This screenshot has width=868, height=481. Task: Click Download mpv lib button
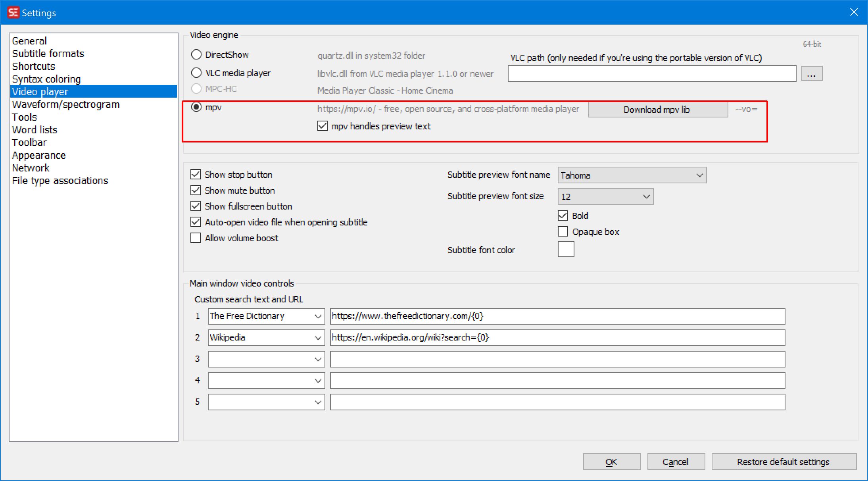[657, 110]
